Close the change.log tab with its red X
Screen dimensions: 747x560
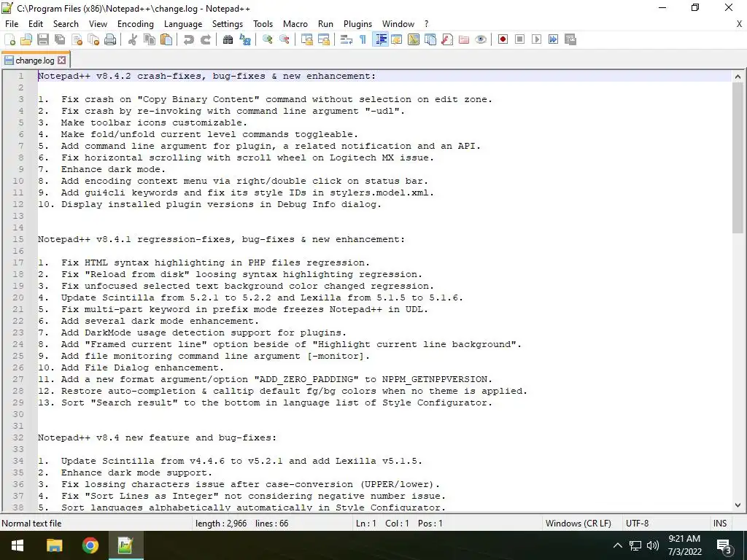coord(62,60)
